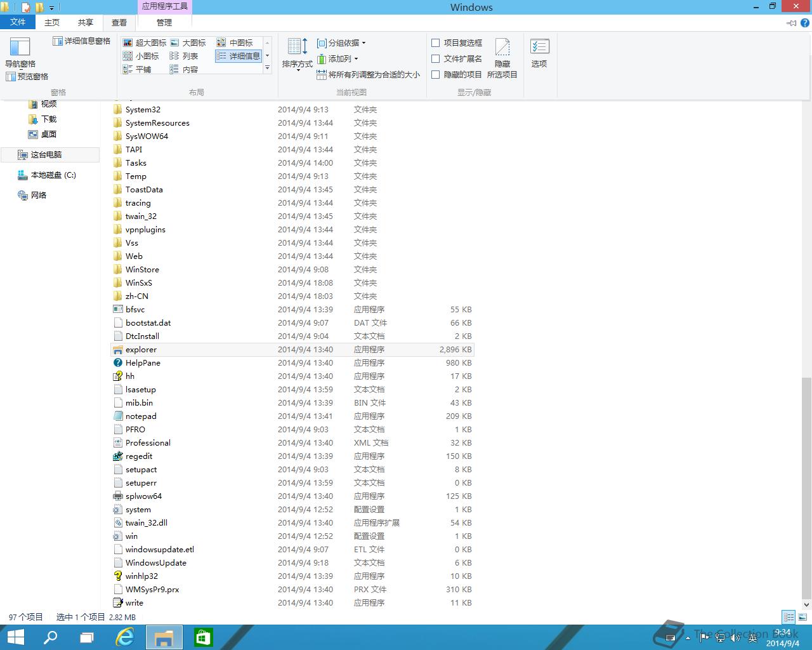812x650 pixels.
Task: Open Add columns dropdown
Action: tap(338, 58)
